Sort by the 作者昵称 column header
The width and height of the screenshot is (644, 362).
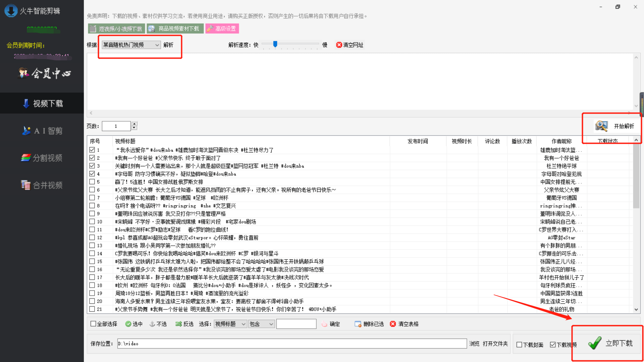(x=561, y=141)
